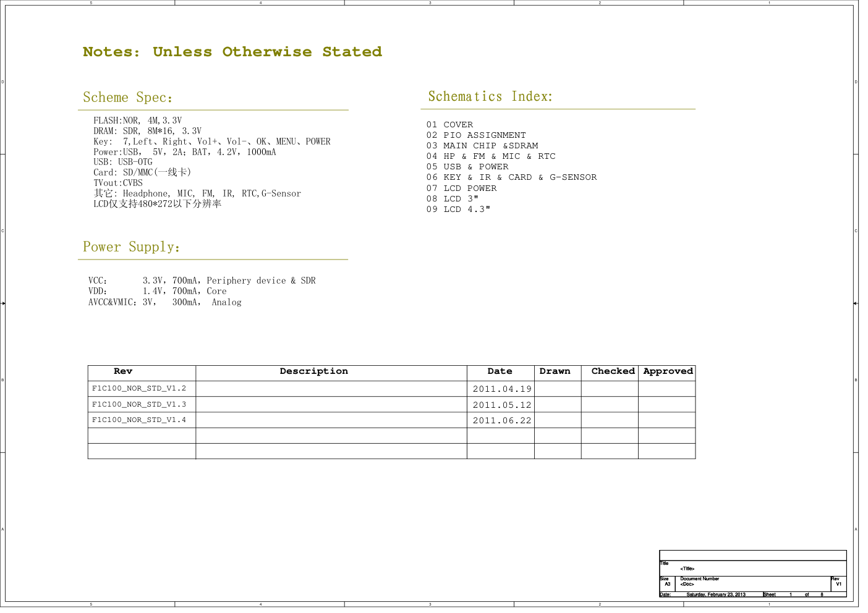Select the 'USB: USB-OTG' spec line
This screenshot has width=868, height=613.
(x=122, y=162)
